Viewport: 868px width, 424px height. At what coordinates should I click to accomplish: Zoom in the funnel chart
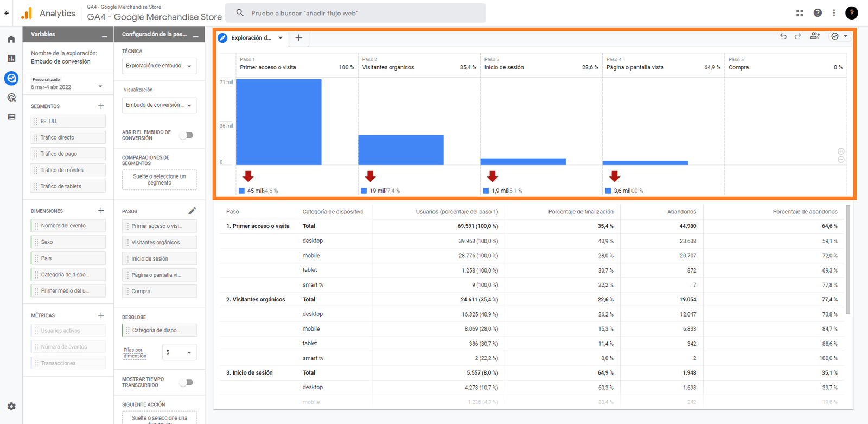(841, 151)
